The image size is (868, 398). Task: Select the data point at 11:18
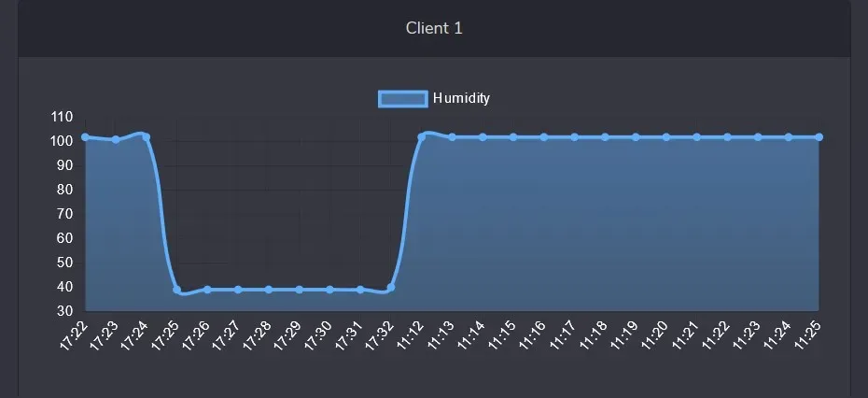click(605, 137)
